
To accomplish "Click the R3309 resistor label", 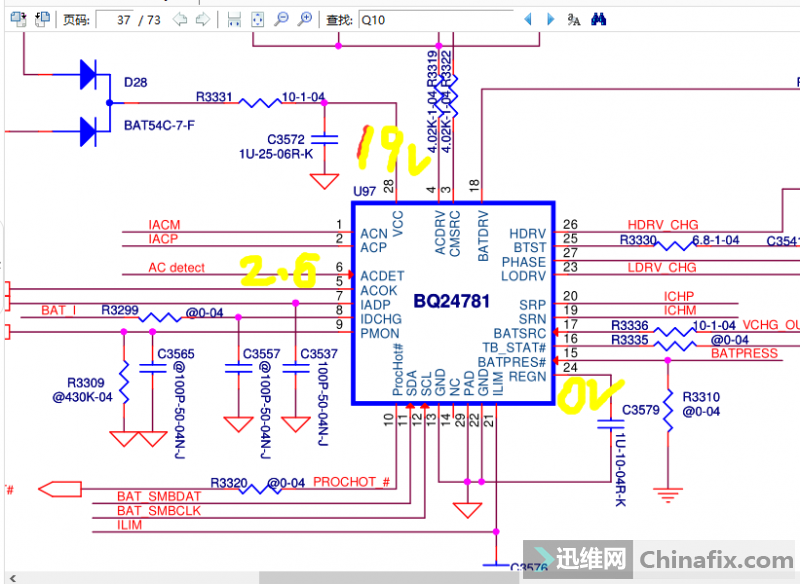I will [x=86, y=383].
